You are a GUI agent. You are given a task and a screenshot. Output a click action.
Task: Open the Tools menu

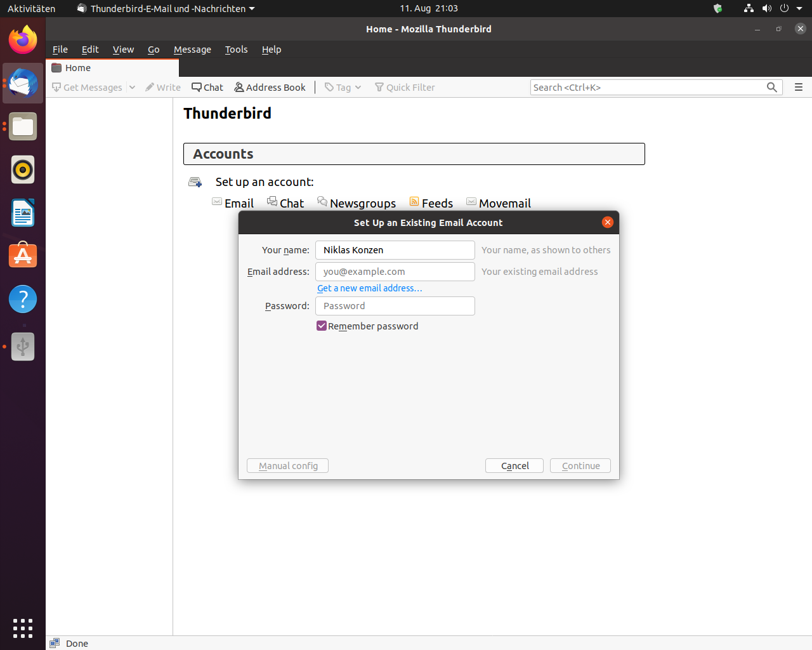(x=236, y=50)
